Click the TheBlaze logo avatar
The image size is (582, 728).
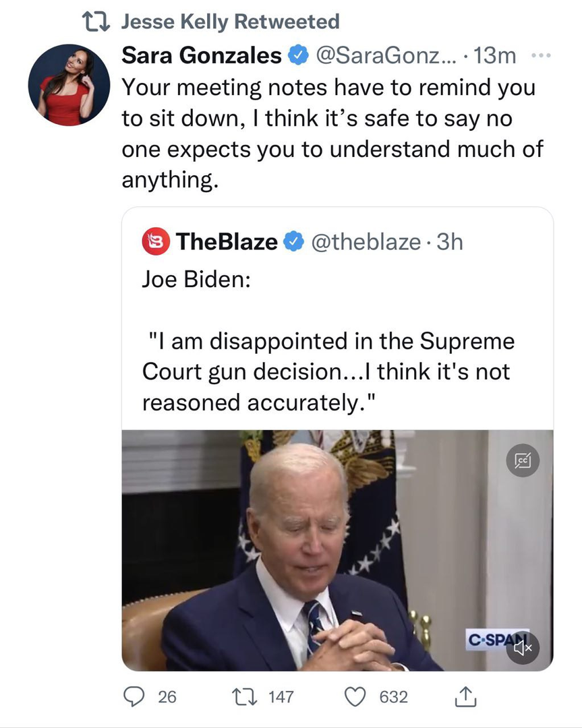coord(154,241)
